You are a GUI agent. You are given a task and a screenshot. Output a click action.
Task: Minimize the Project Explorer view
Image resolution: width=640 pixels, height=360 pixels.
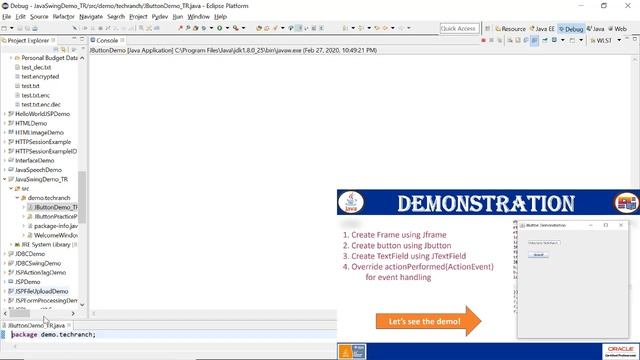[x=74, y=38]
